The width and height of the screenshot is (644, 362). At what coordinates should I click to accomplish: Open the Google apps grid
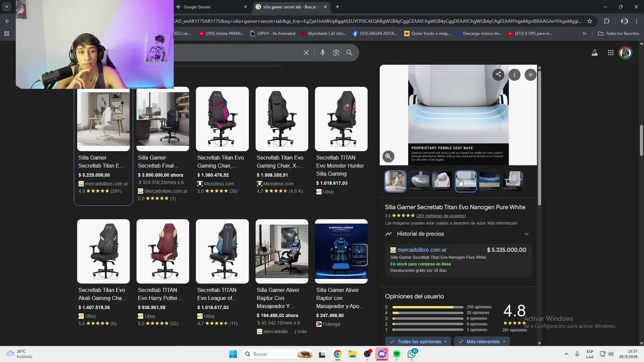(x=610, y=53)
